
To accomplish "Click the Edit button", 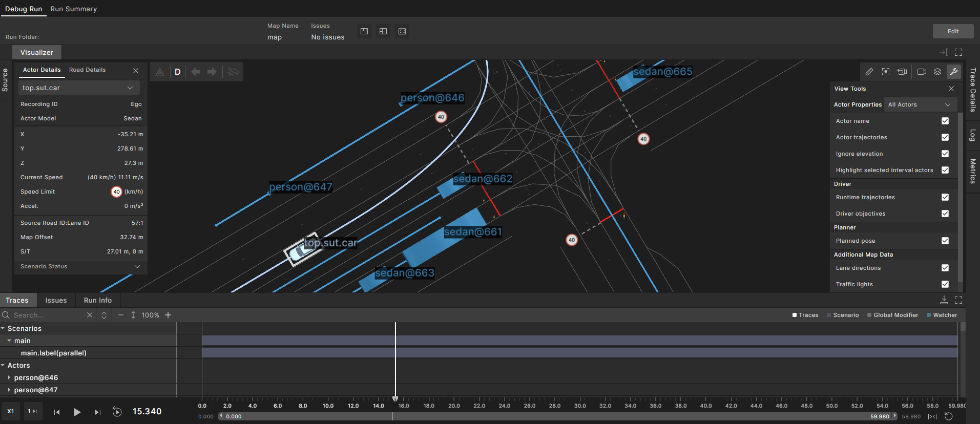I will (953, 31).
